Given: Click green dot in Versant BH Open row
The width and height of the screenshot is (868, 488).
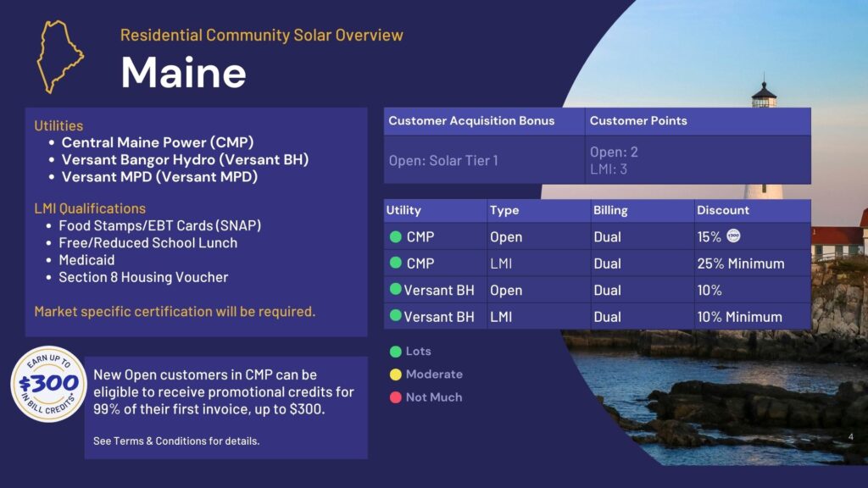Looking at the screenshot, I should pos(395,289).
